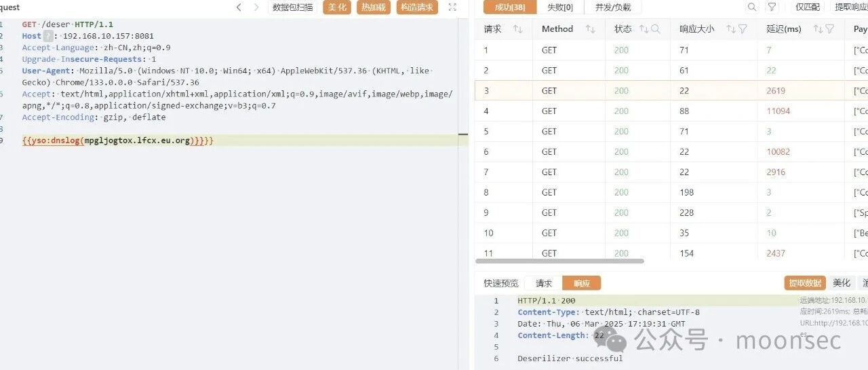The image size is (868, 370).
Task: Open search icon above results table
Action: click(x=752, y=7)
